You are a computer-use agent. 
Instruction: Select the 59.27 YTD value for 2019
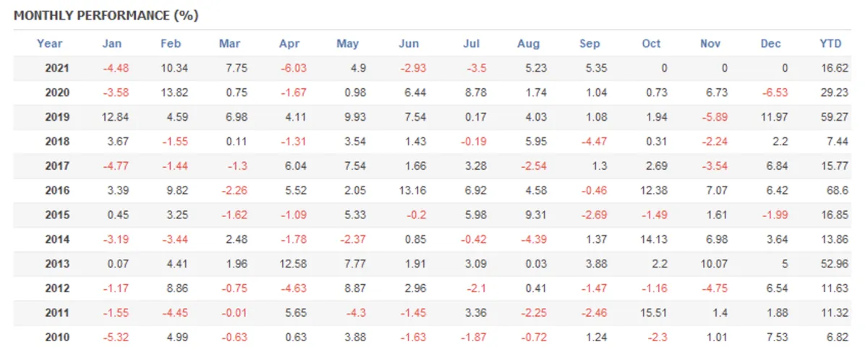830,118
